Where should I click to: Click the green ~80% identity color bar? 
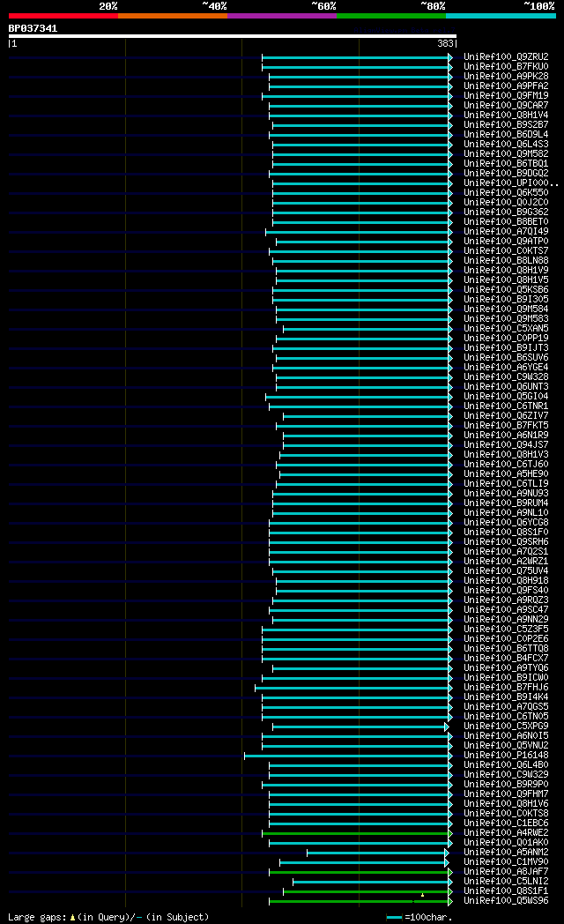point(391,16)
